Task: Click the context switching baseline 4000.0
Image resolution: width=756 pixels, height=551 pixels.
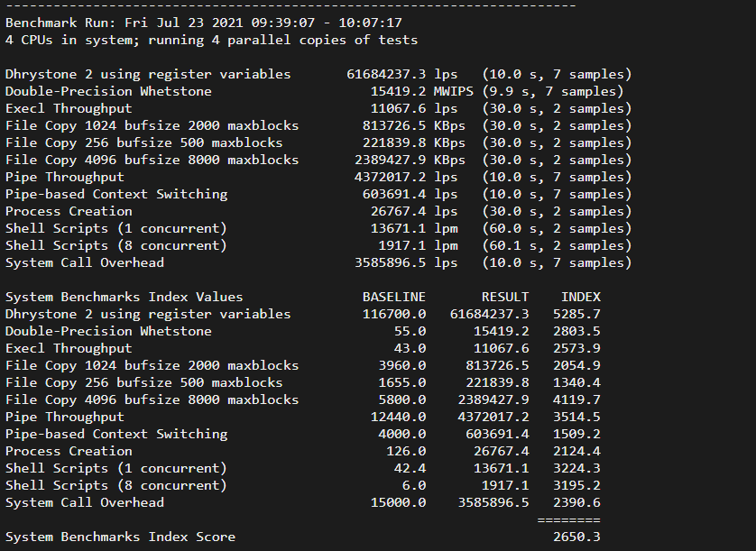Action: tap(402, 434)
